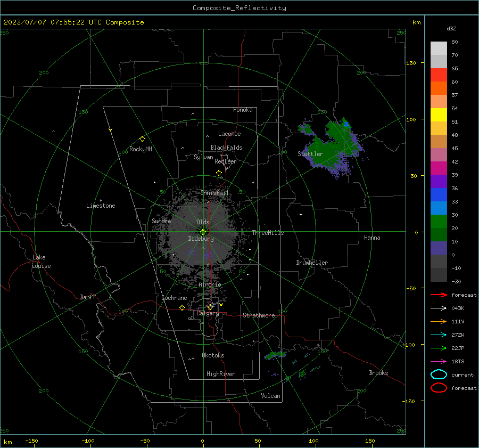Select the Calgary city label
Image resolution: width=479 pixels, height=448 pixels.
tap(208, 313)
